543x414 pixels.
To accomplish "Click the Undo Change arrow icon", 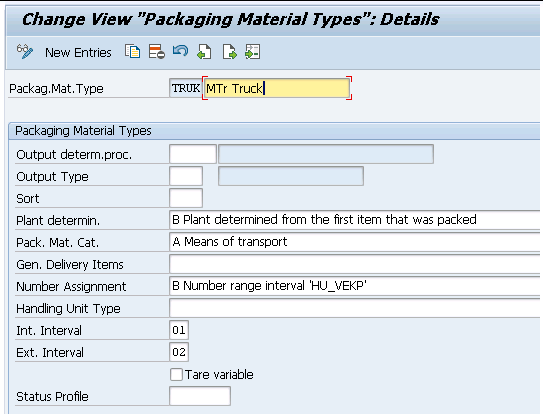I will pyautogui.click(x=180, y=51).
